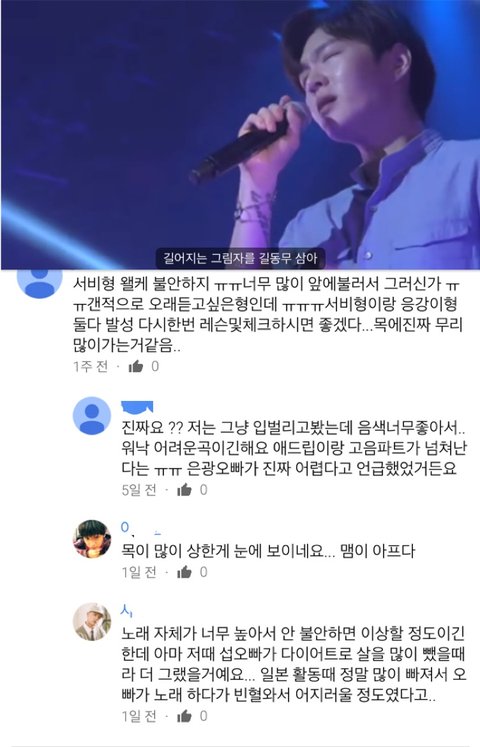The width and height of the screenshot is (480, 747).
Task: Click the reply text starting 노래 자체가 너무 높아서
Action: pyautogui.click(x=294, y=665)
